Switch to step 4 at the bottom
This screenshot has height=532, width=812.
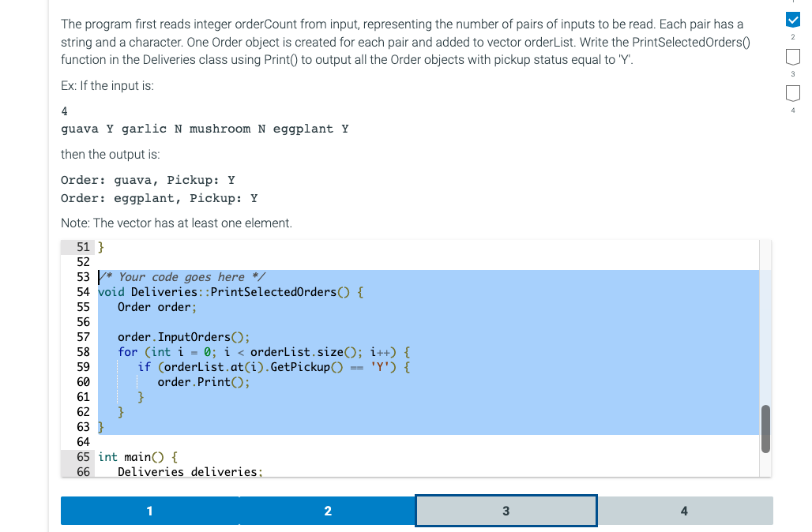(x=684, y=511)
